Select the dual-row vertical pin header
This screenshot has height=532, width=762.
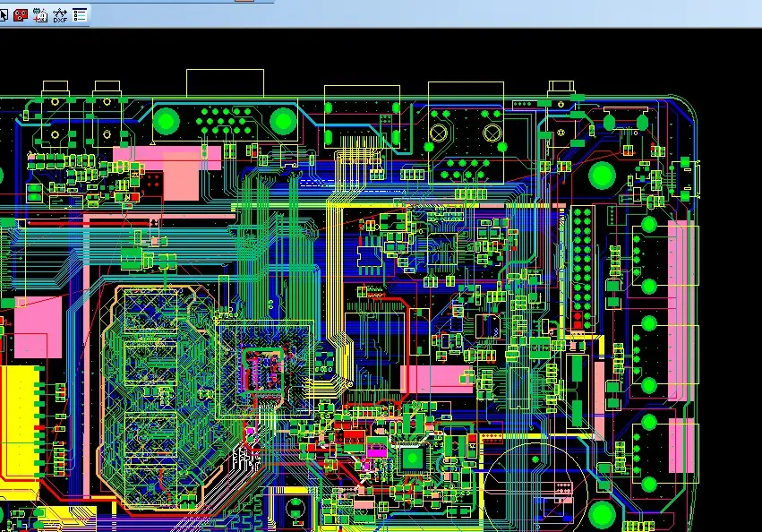[x=583, y=268]
